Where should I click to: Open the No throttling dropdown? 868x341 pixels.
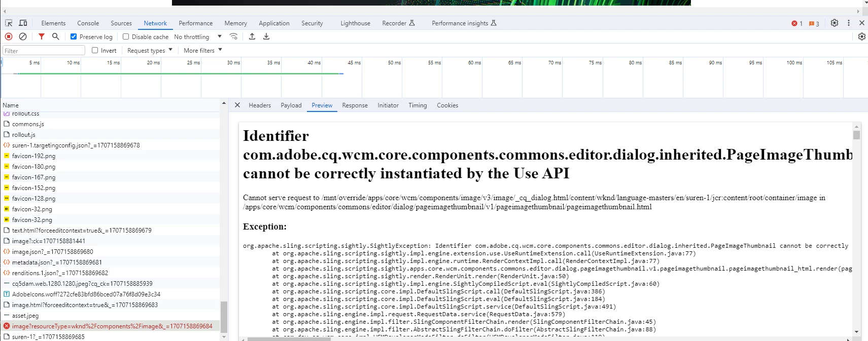198,36
